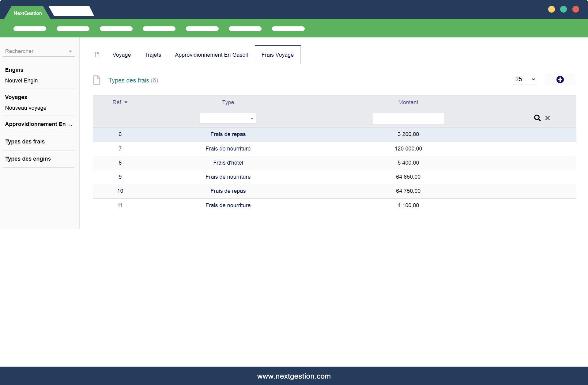Viewport: 588px width, 385px height.
Task: Open the Type filter dropdown
Action: [228, 118]
